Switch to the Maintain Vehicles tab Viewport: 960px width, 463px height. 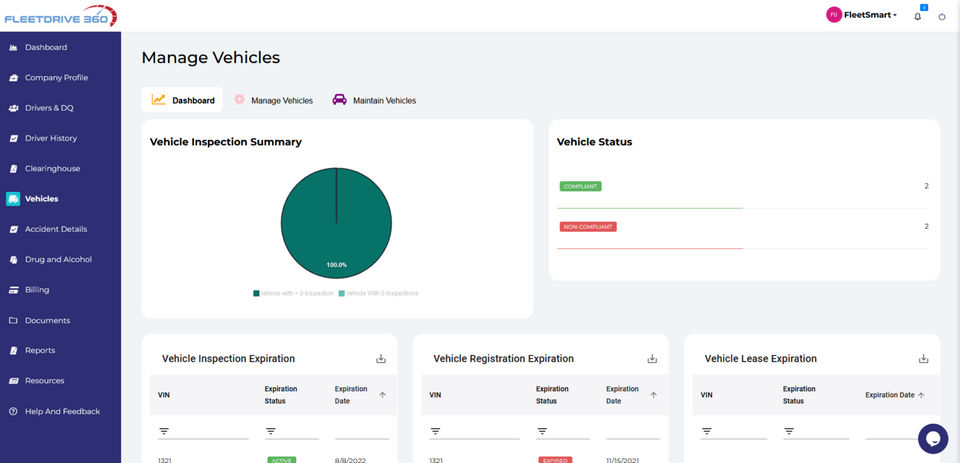click(x=374, y=100)
